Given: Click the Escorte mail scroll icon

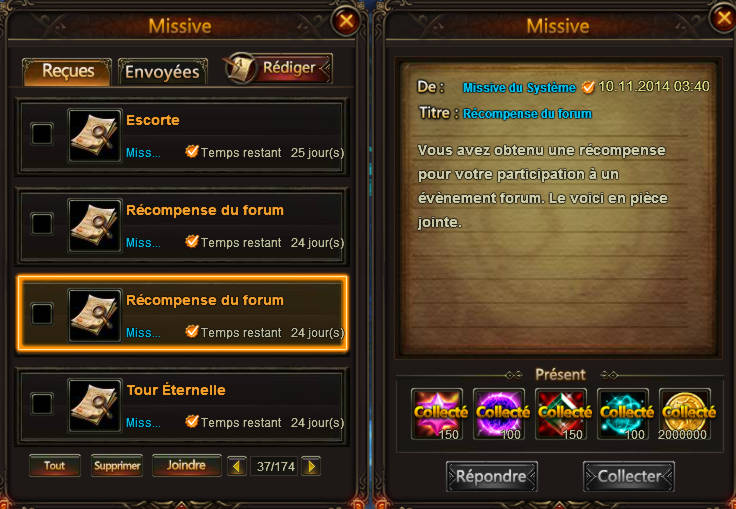Looking at the screenshot, I should tap(94, 135).
